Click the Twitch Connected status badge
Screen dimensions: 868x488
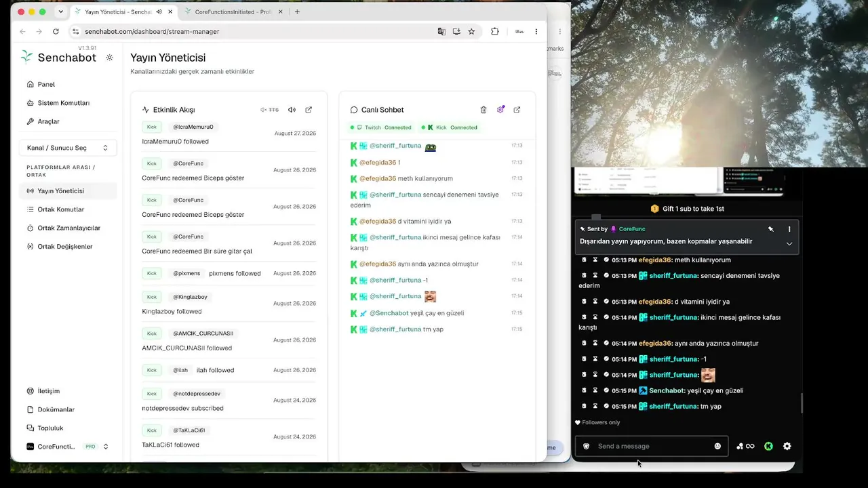tap(380, 127)
